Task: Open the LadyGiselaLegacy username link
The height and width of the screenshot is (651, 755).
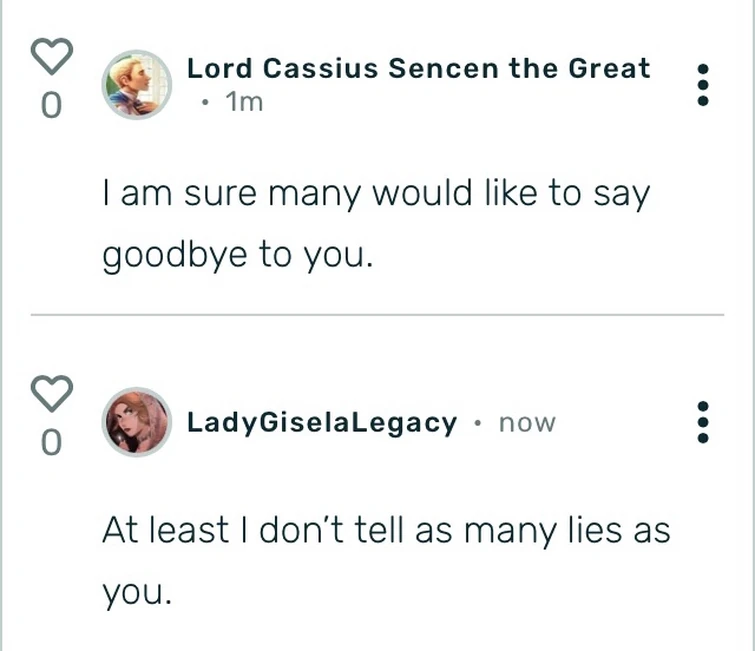Action: [x=322, y=422]
